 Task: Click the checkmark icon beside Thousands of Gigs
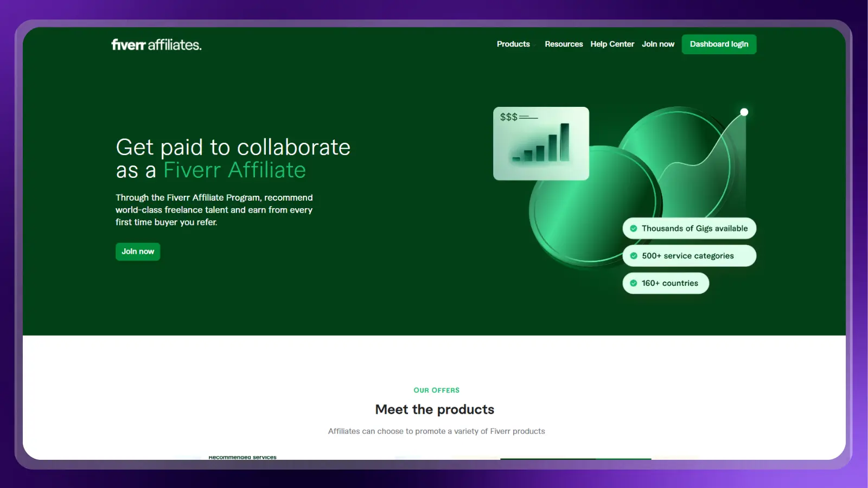(633, 228)
